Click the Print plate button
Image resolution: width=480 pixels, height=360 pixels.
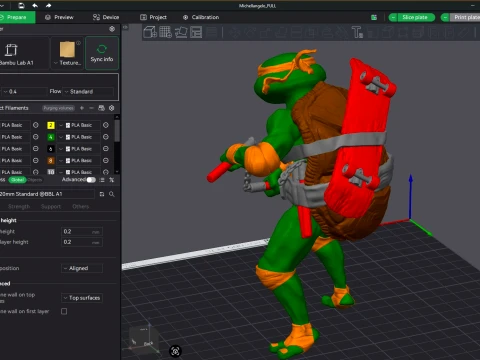465,17
